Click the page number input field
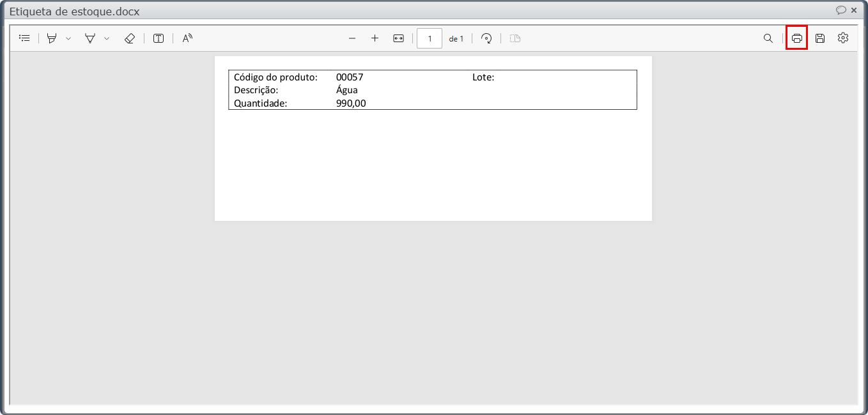This screenshot has height=415, width=868. click(x=430, y=38)
